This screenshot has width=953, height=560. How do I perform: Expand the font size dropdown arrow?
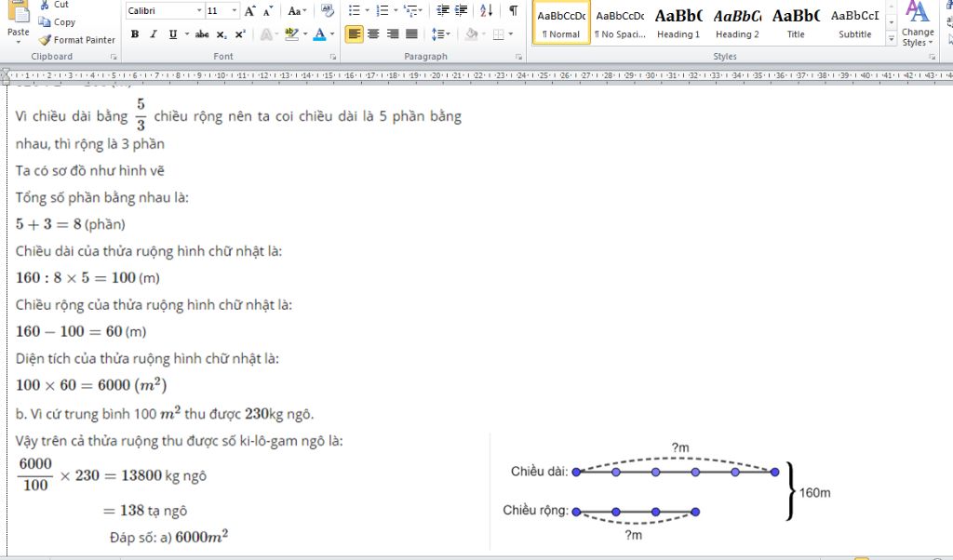235,11
